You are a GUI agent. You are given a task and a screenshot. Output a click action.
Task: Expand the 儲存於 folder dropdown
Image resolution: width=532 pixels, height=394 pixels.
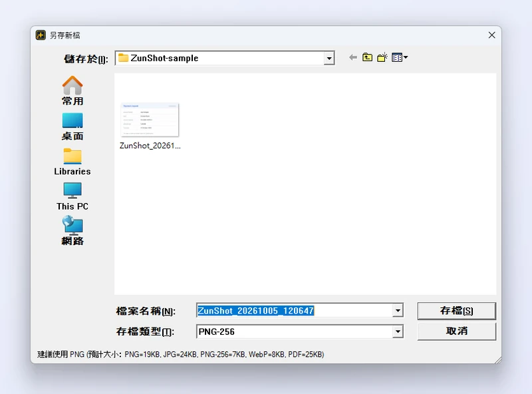click(x=329, y=58)
